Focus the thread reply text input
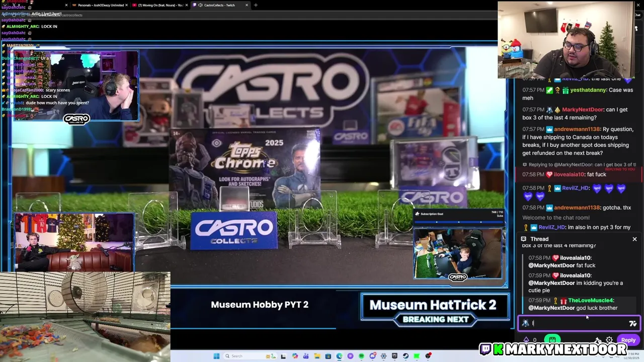The height and width of the screenshot is (362, 644). tap(579, 323)
